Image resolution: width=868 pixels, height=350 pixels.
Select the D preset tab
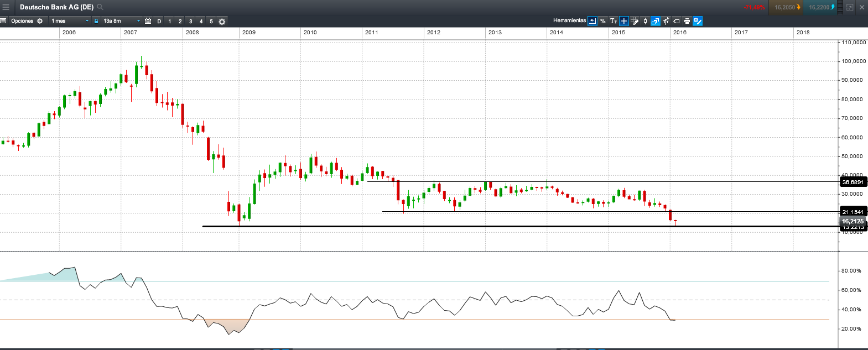click(x=159, y=21)
